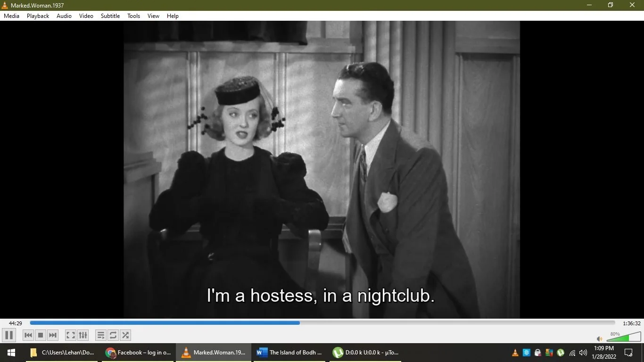Open the Video menu
The height and width of the screenshot is (362, 644).
point(86,16)
